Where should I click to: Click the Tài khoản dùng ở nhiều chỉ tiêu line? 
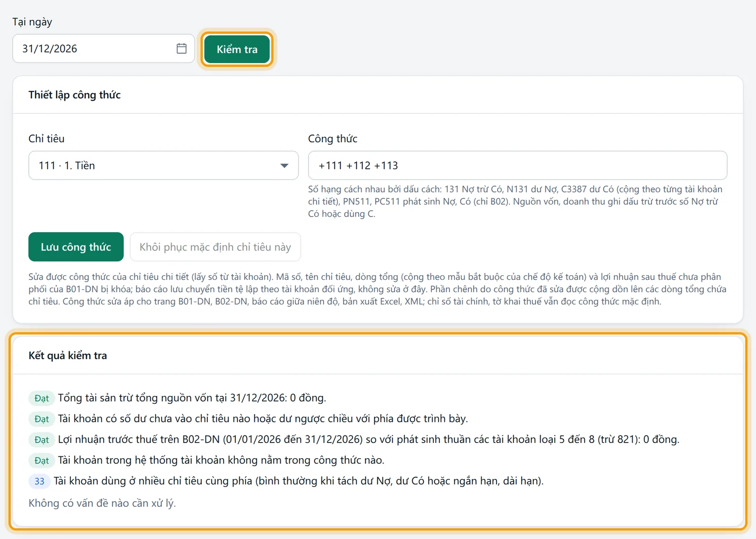click(299, 481)
